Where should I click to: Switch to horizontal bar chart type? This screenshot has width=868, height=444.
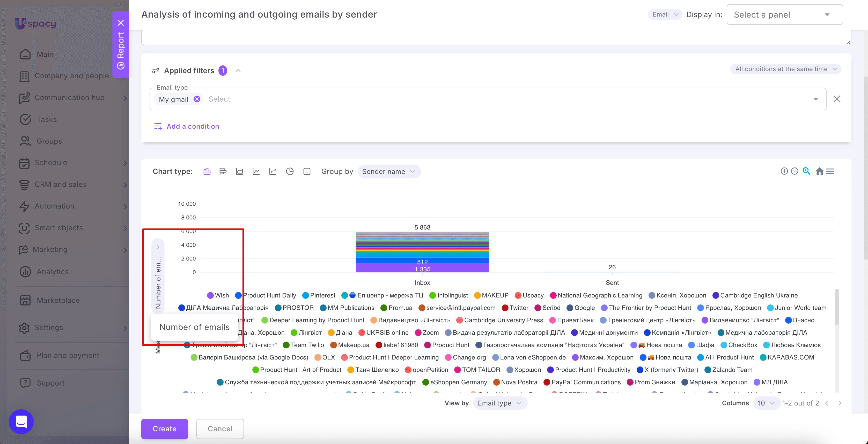pos(223,171)
